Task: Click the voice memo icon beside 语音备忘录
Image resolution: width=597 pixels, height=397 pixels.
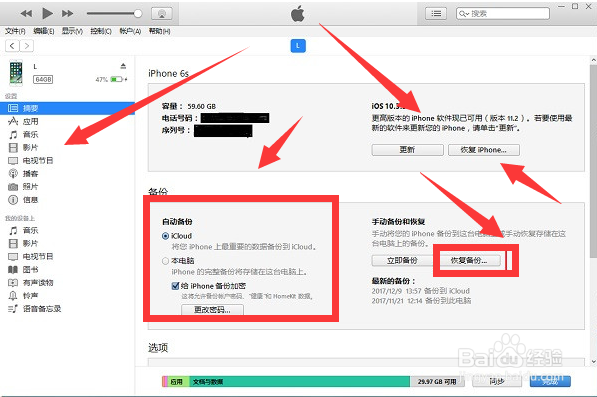Action: click(13, 309)
